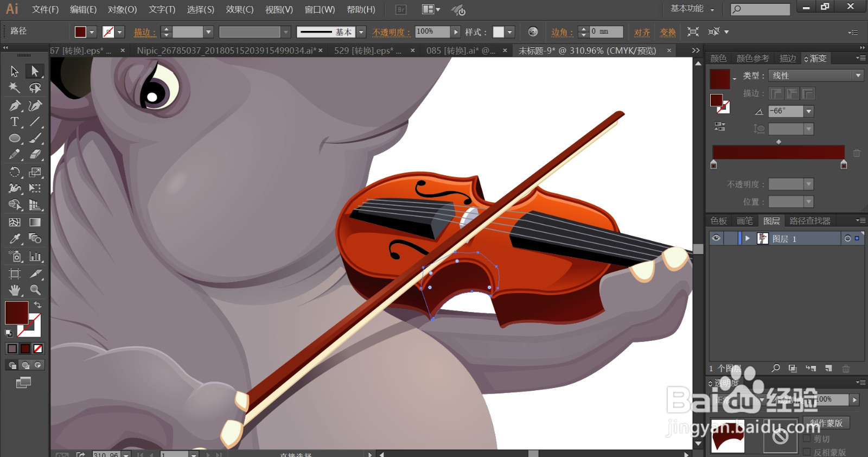Select the Zoom tool
The width and height of the screenshot is (868, 457).
35,290
